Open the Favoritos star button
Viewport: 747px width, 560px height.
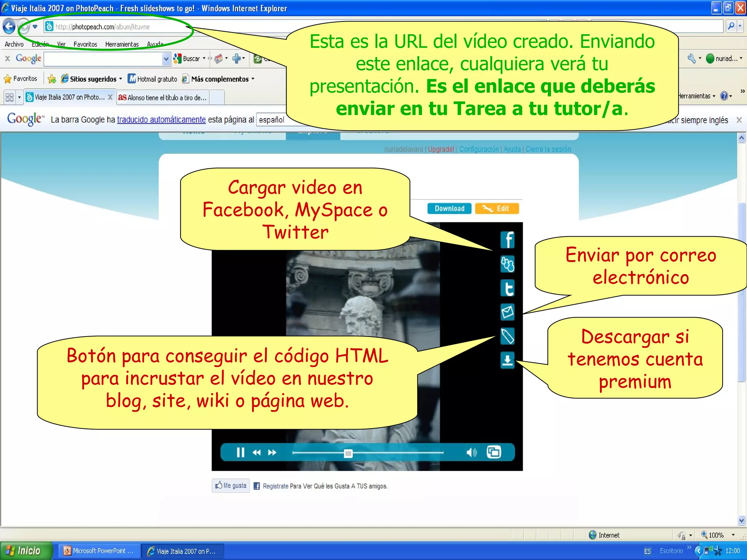[x=21, y=79]
